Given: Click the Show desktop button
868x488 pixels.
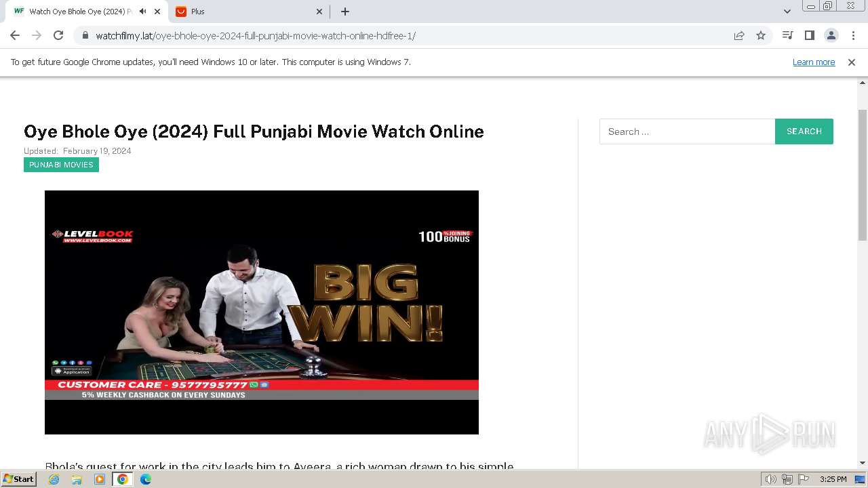Looking at the screenshot, I should (x=861, y=479).
